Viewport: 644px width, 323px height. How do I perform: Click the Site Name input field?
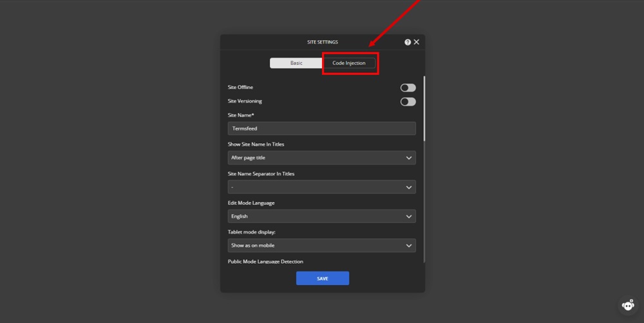[321, 128]
